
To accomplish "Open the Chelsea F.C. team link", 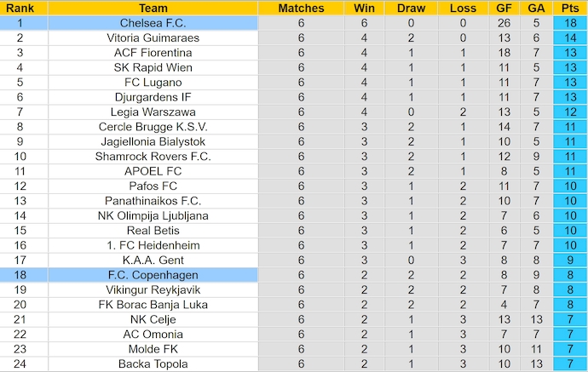I will click(153, 23).
